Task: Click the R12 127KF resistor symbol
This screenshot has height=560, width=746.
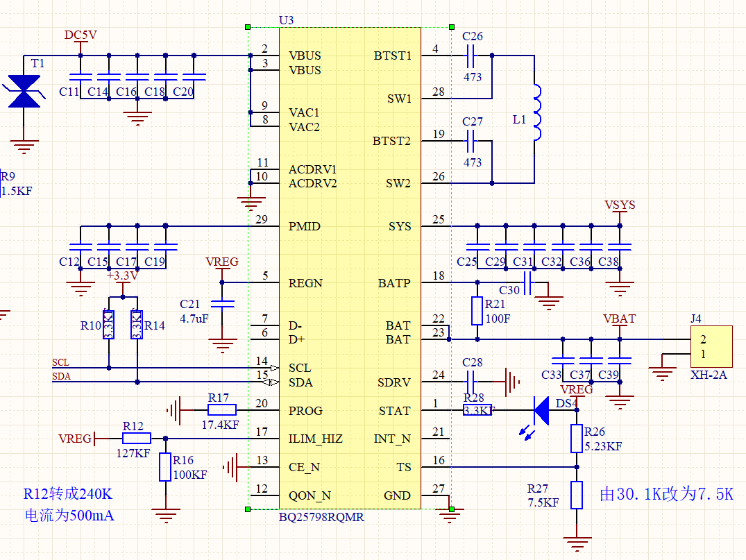Action: [x=137, y=438]
